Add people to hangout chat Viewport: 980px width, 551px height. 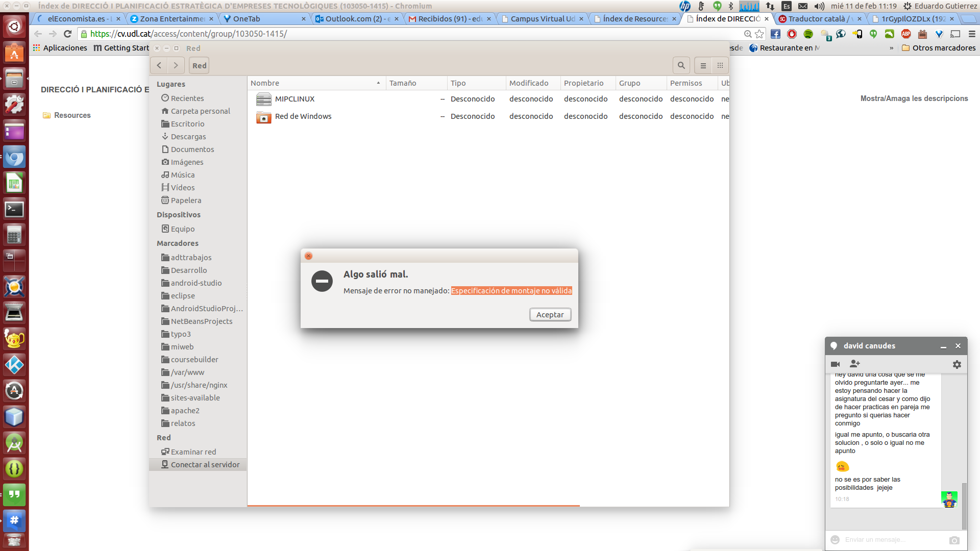855,364
